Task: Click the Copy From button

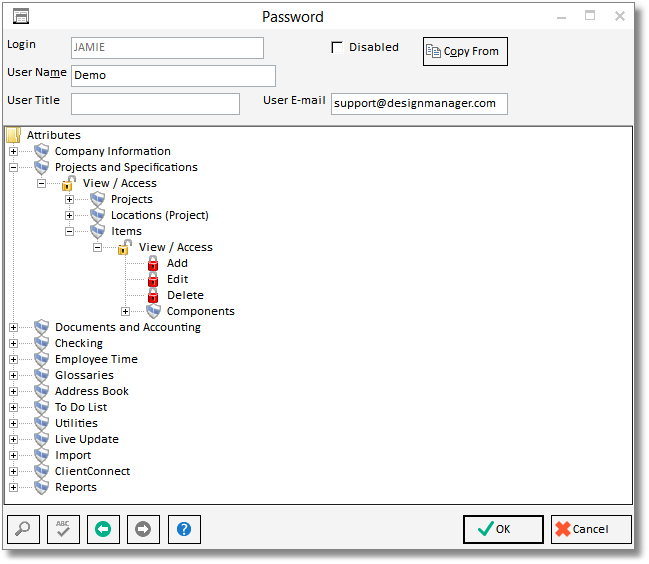Action: pos(465,51)
